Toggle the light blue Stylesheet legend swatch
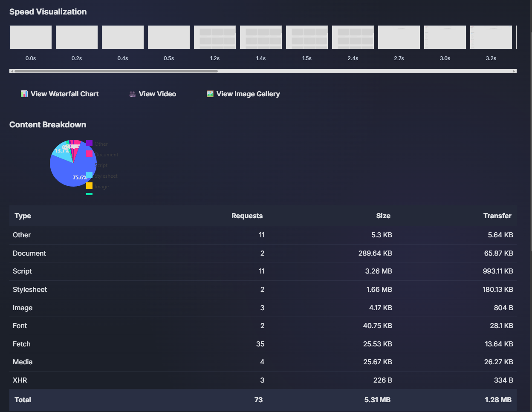The image size is (532, 412). 89,175
